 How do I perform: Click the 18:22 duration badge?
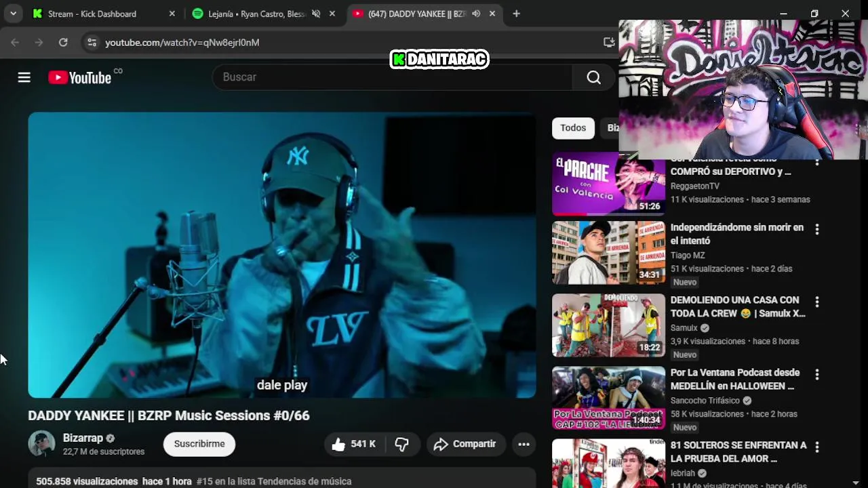pos(649,347)
